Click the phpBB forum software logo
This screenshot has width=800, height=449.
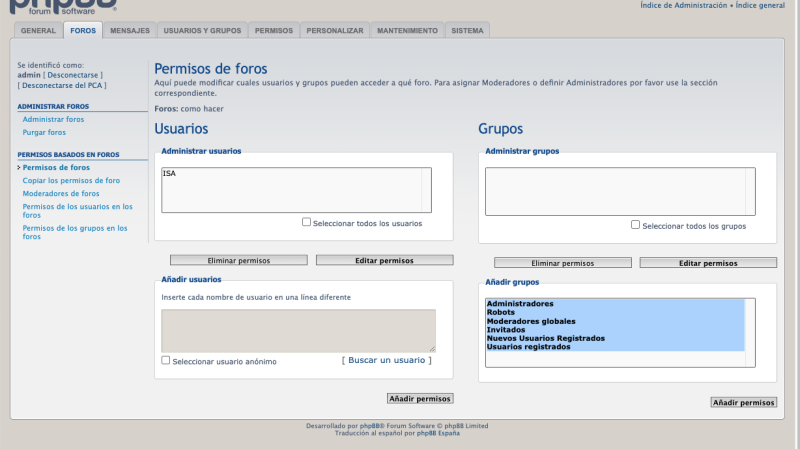coord(63,7)
